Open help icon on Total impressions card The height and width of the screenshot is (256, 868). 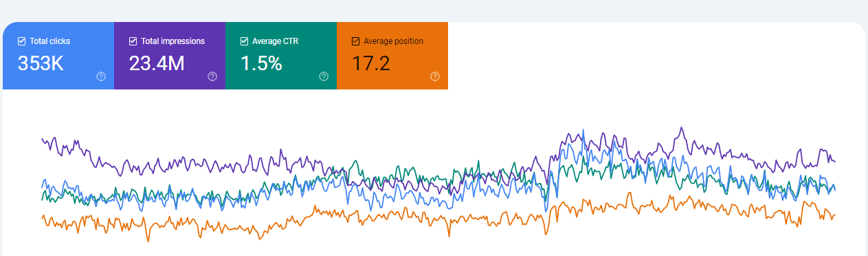pos(212,76)
